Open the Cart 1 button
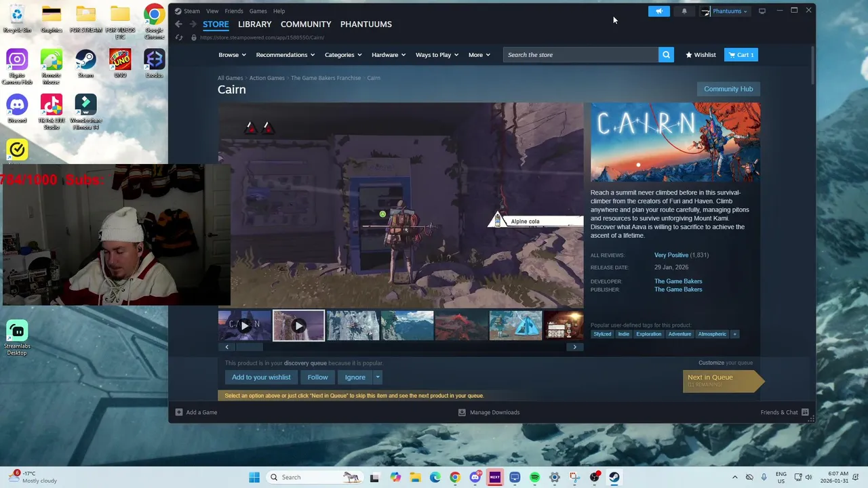This screenshot has width=868, height=488. [x=741, y=55]
